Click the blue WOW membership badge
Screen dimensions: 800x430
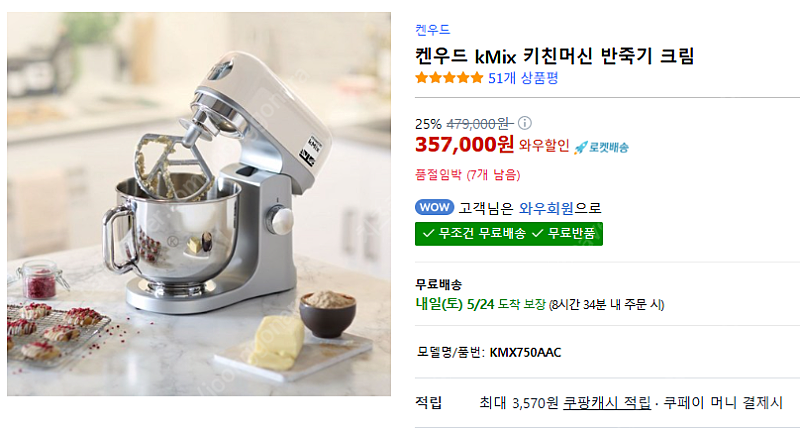coord(434,207)
